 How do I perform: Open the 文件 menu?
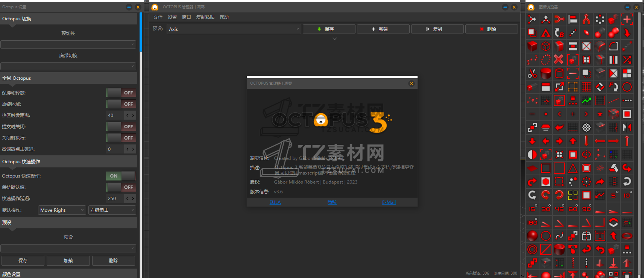click(158, 17)
